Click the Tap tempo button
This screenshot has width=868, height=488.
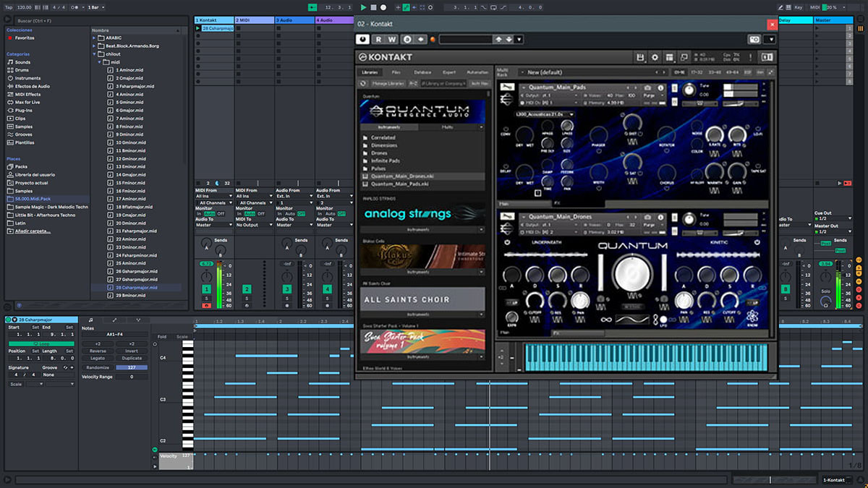7,7
